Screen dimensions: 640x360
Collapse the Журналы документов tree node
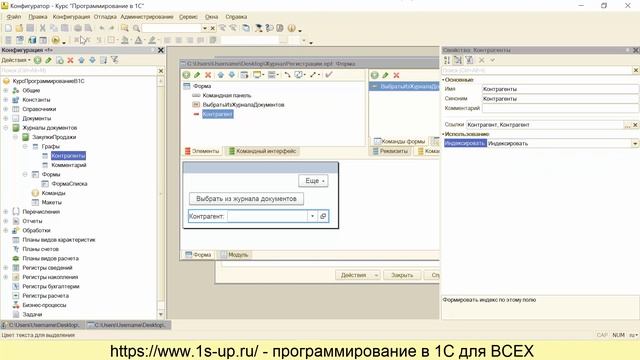(6, 128)
